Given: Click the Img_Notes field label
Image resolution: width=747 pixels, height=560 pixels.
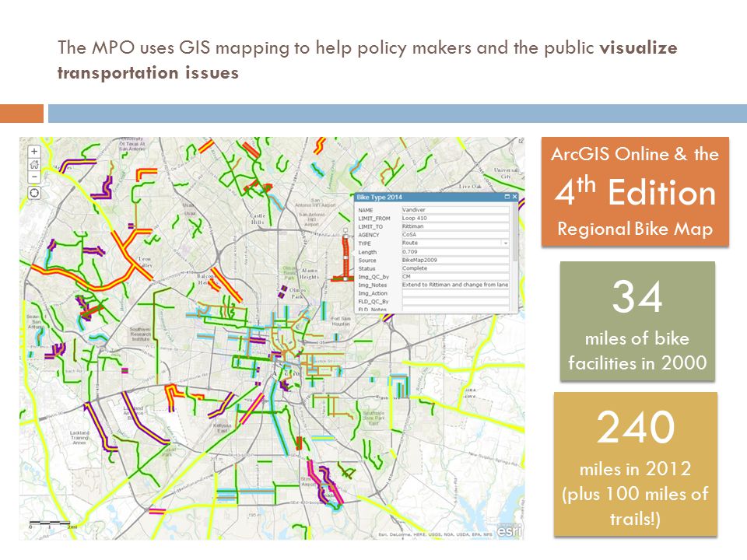Looking at the screenshot, I should (373, 285).
